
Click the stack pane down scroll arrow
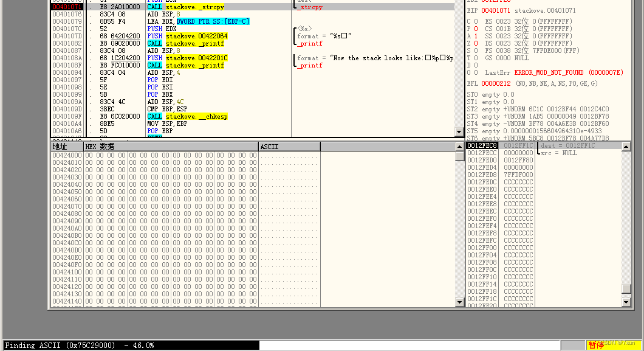[627, 302]
